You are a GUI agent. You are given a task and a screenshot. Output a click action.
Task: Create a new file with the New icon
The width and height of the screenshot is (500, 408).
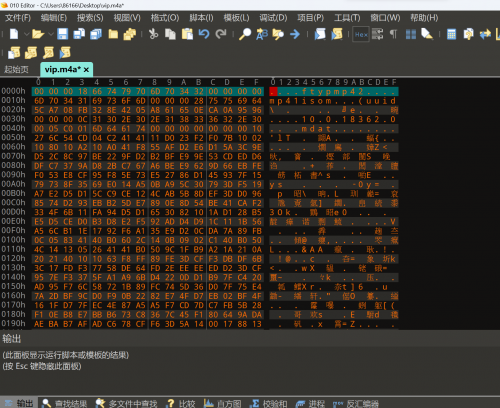pyautogui.click(x=14, y=34)
